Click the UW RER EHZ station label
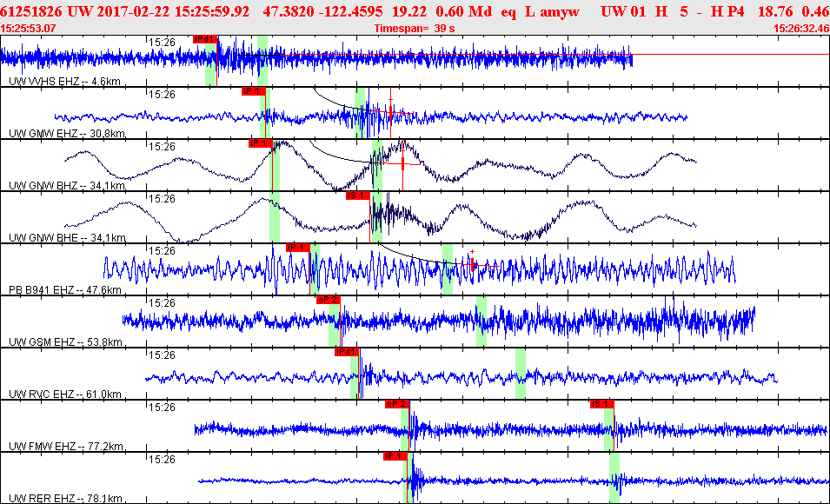The width and height of the screenshot is (830, 504). click(x=65, y=499)
